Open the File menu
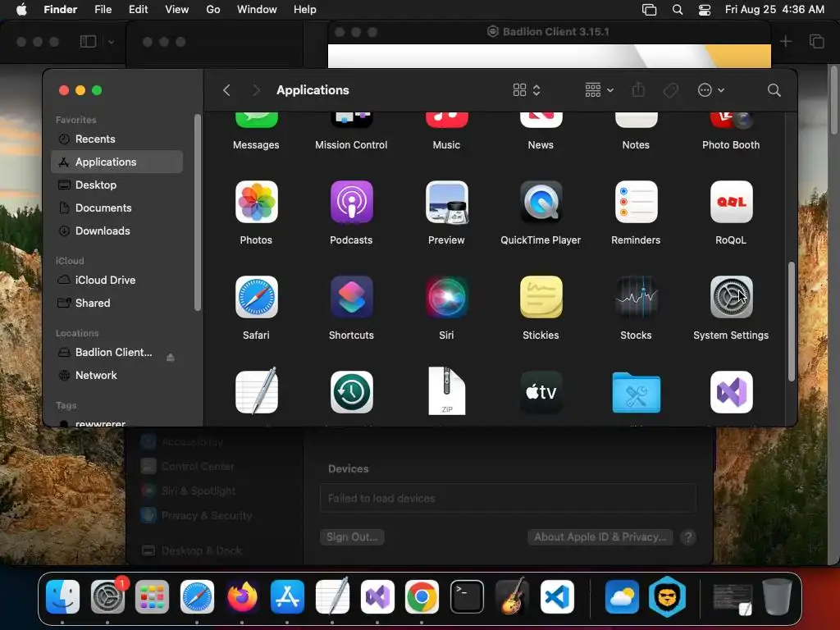Image resolution: width=840 pixels, height=630 pixels. (x=103, y=10)
